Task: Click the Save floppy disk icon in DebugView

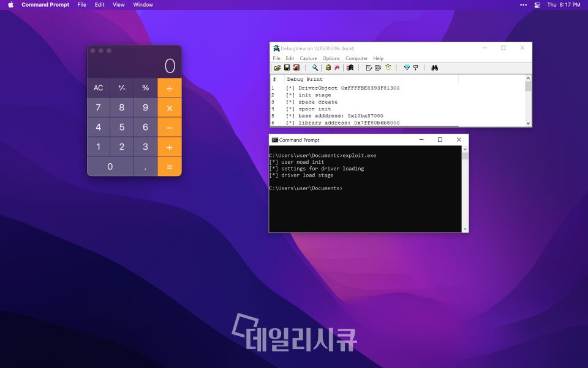Action: click(287, 67)
